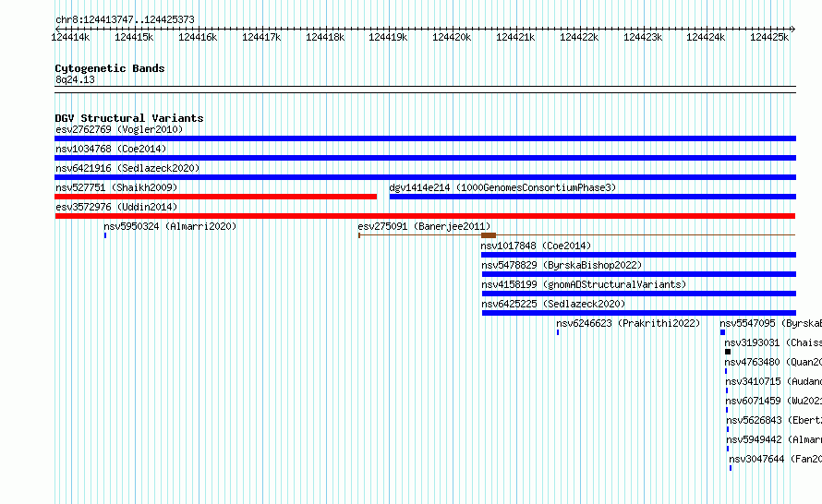The image size is (822, 504).
Task: Open nsv6071459 variant label
Action: tap(774, 401)
